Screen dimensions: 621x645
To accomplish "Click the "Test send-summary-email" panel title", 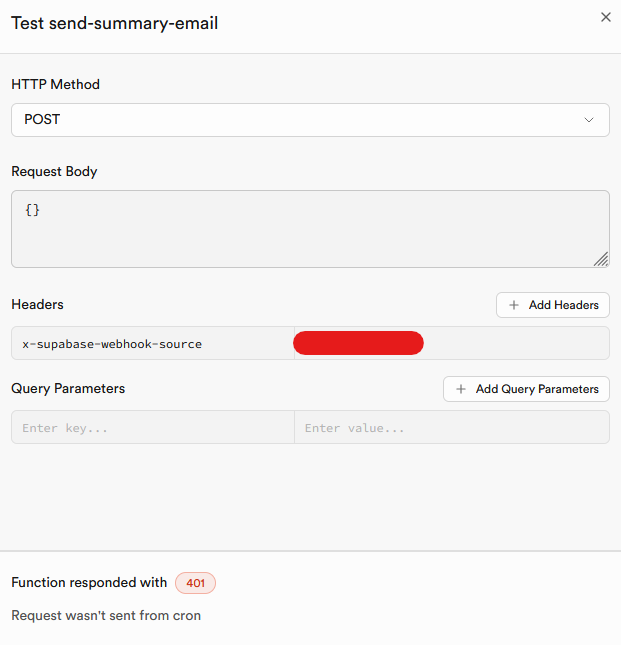I will coord(114,23).
